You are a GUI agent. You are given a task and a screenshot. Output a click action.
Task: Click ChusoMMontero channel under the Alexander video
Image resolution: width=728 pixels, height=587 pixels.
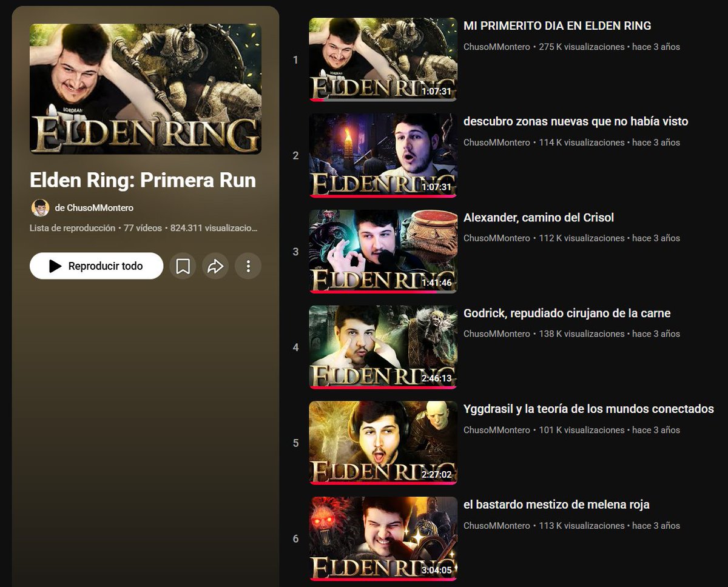tap(496, 238)
